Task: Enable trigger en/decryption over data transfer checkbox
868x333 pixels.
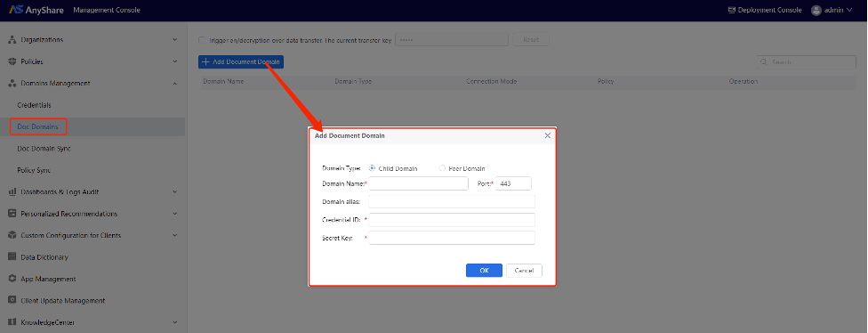Action: (x=202, y=40)
